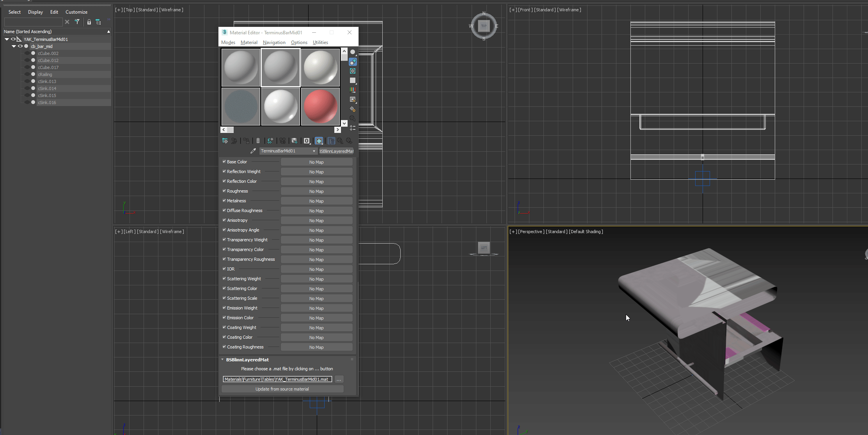
Task: Open TerminusBarMid01 material name dropdown
Action: click(314, 151)
